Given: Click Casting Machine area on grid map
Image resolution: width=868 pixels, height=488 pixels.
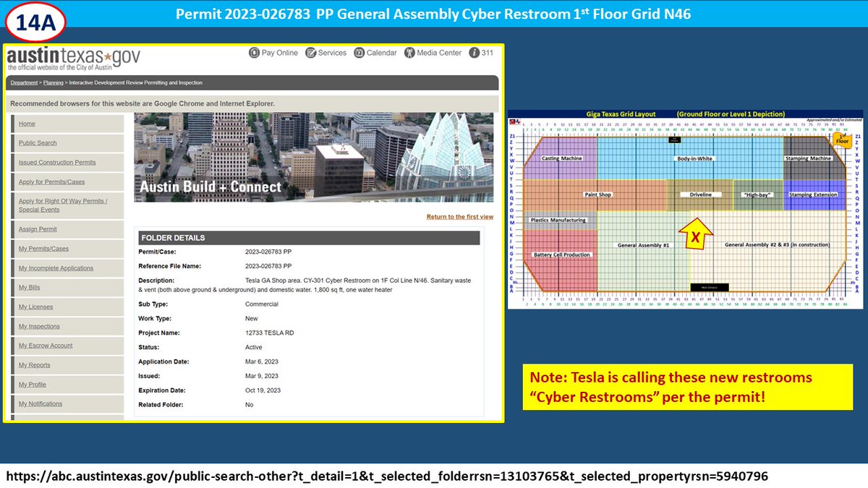Looking at the screenshot, I should pos(562,158).
